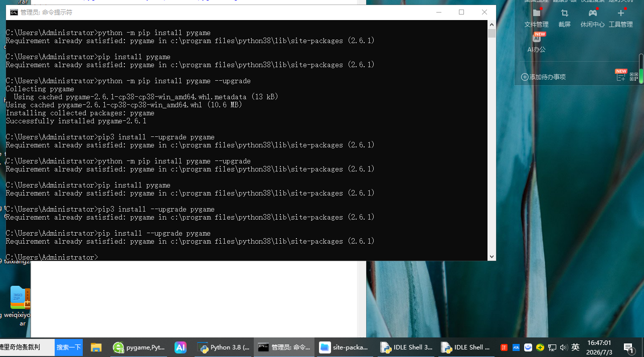Click the command prompt scrollbar down arrow

click(x=492, y=256)
